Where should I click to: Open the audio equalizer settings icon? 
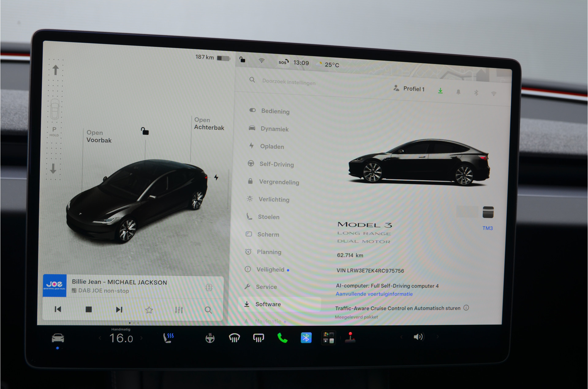(179, 310)
